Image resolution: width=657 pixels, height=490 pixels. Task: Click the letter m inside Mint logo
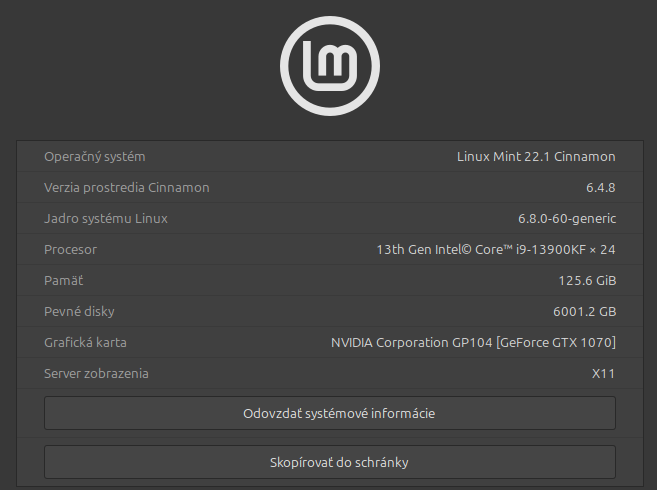click(336, 63)
